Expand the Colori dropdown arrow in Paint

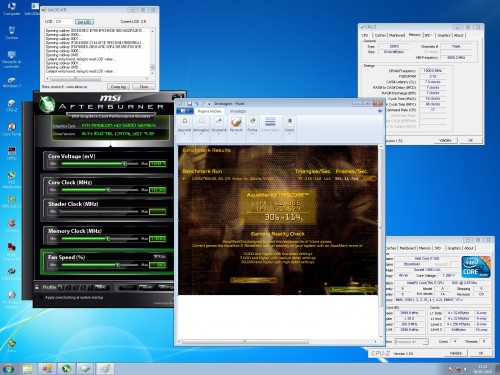point(289,134)
